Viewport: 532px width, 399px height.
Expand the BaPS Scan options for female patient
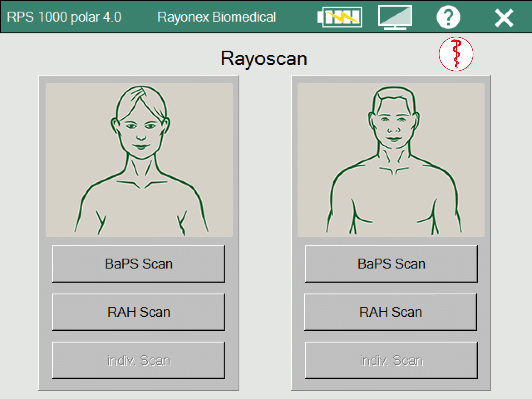[139, 264]
